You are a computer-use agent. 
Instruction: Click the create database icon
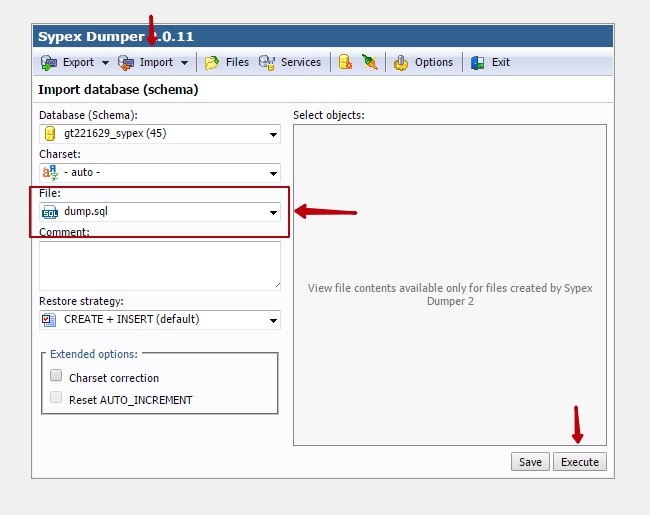(345, 62)
